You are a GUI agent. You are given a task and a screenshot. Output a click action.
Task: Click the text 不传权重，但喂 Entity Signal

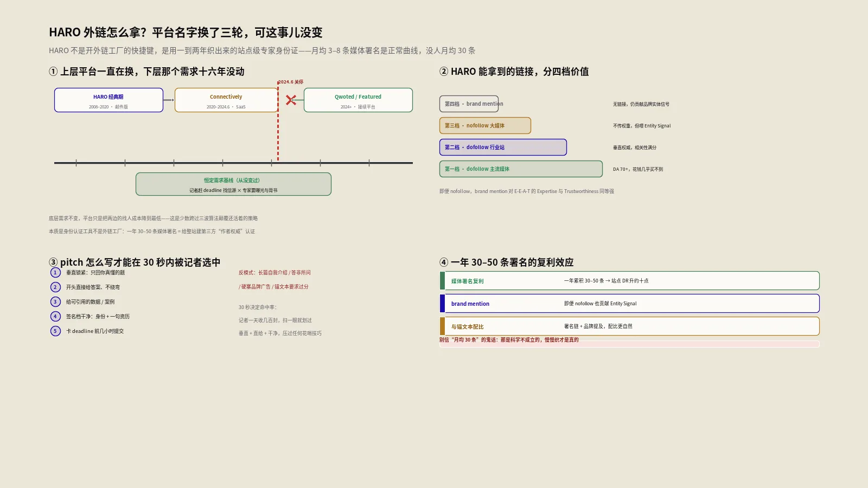[642, 126]
